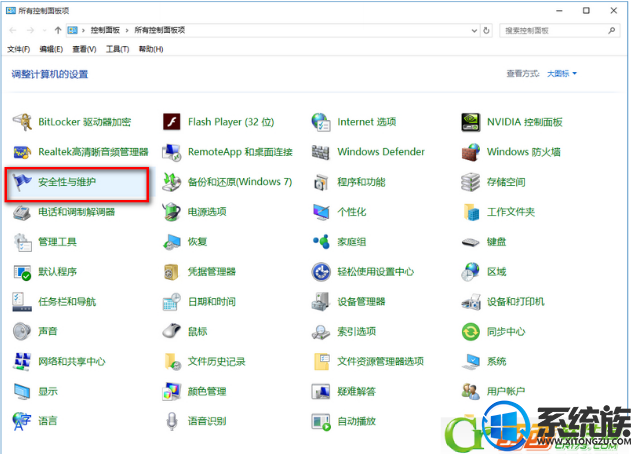Click navigate forward arrow
631x454 pixels.
pos(30,30)
